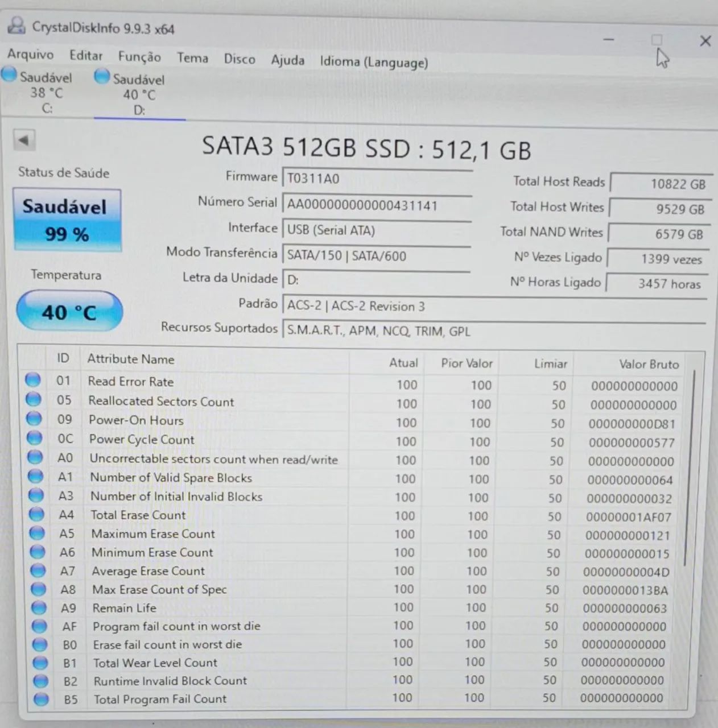Open the Editar menu
The width and height of the screenshot is (718, 728).
[x=86, y=56]
